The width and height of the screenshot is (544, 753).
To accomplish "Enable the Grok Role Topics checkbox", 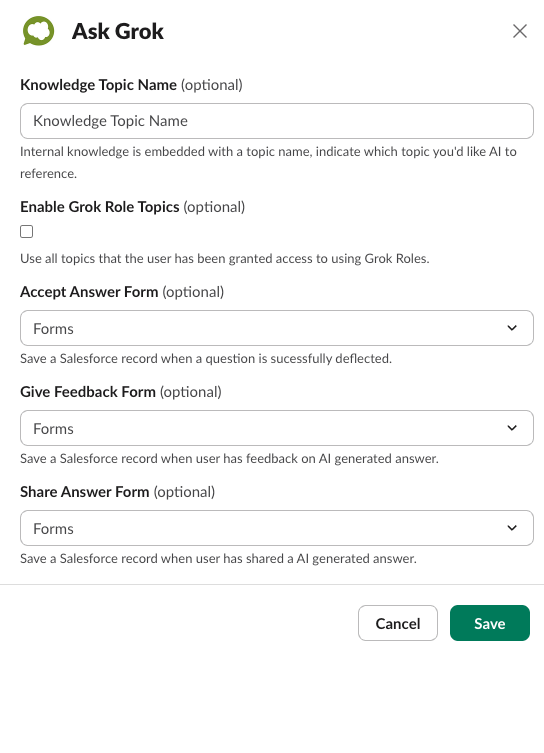I will point(26,231).
